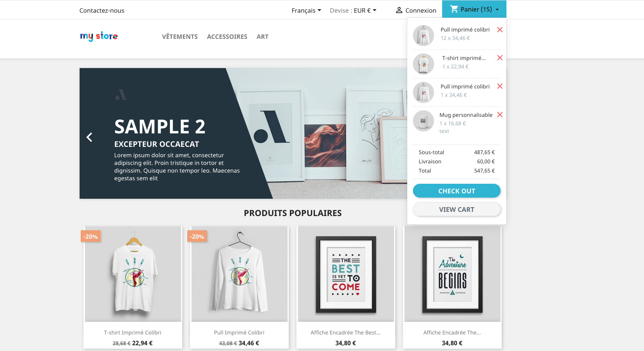The height and width of the screenshot is (351, 644).
Task: Open the Affiche Encadrée The Best product
Action: [x=346, y=333]
